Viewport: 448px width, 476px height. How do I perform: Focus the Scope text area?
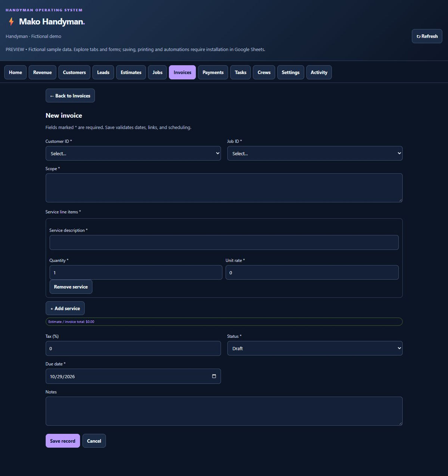coord(224,188)
